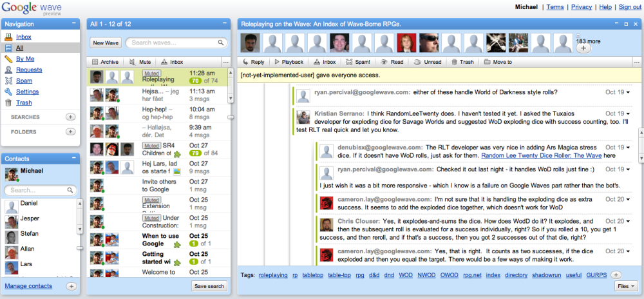Click the Reply icon in wave toolbar
Image resolution: width=644 pixels, height=299 pixels.
click(x=253, y=62)
